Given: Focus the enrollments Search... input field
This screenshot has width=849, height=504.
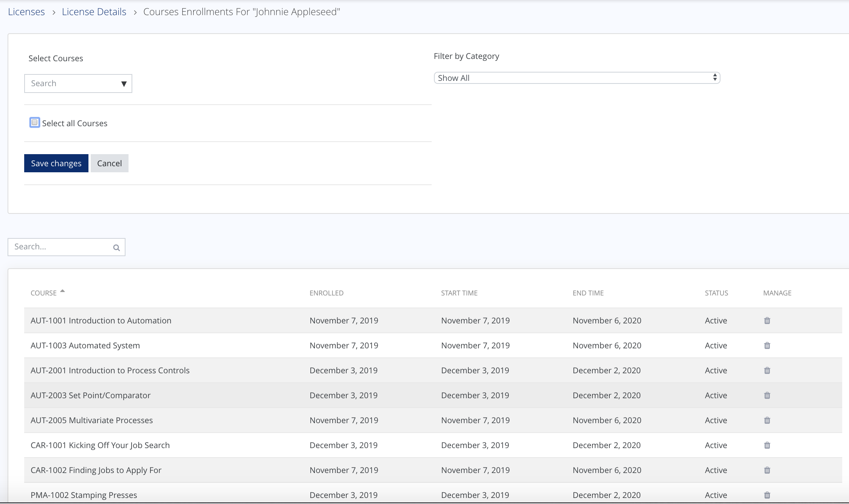Looking at the screenshot, I should pos(60,247).
